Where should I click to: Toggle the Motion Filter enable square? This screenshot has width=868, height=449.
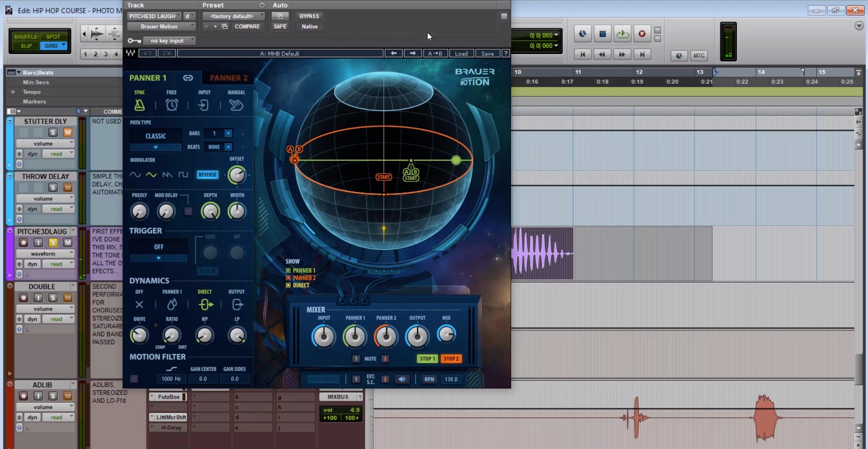click(134, 379)
